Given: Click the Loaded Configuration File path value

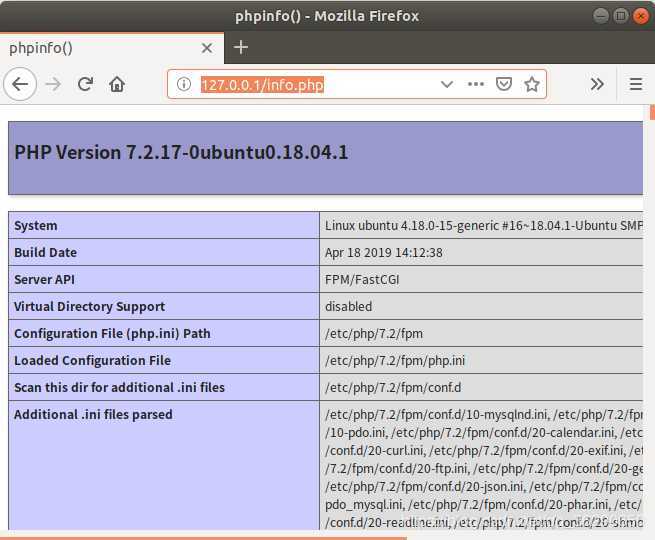Looking at the screenshot, I should tap(395, 360).
